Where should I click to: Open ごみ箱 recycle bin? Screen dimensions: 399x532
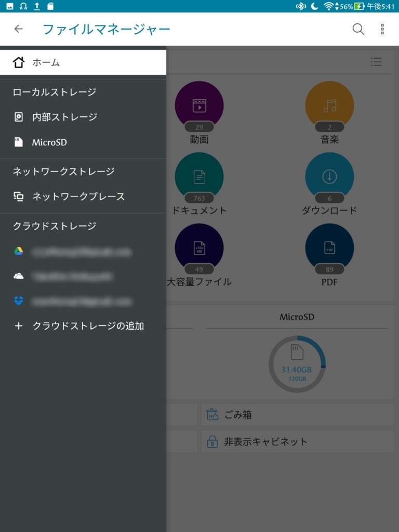point(297,415)
